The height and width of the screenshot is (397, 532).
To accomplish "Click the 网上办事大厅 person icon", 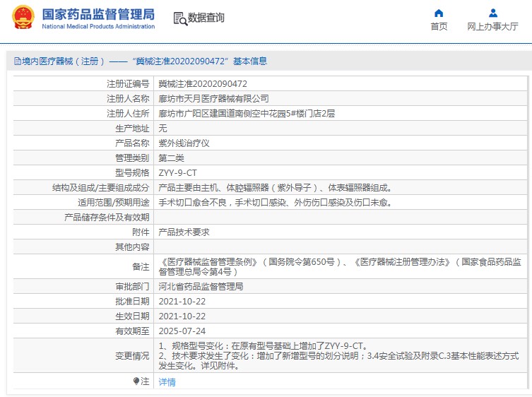I will click(493, 13).
